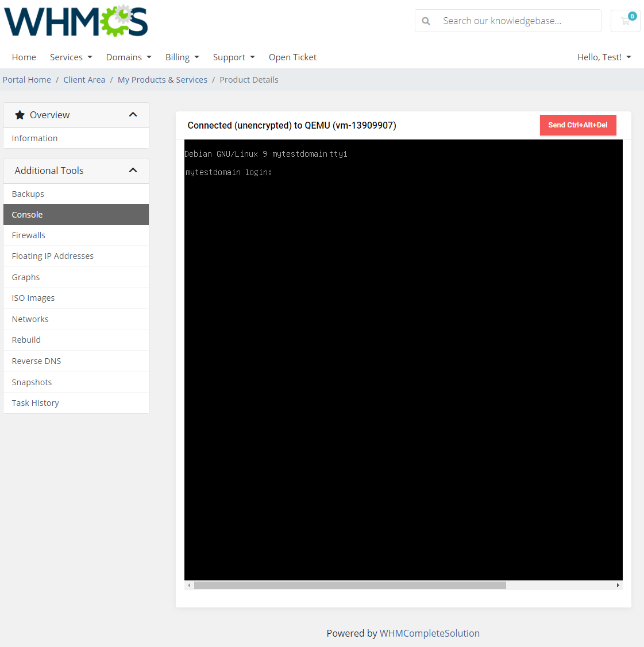644x647 pixels.
Task: Open WHMCompleteSolution footer link
Action: point(429,633)
